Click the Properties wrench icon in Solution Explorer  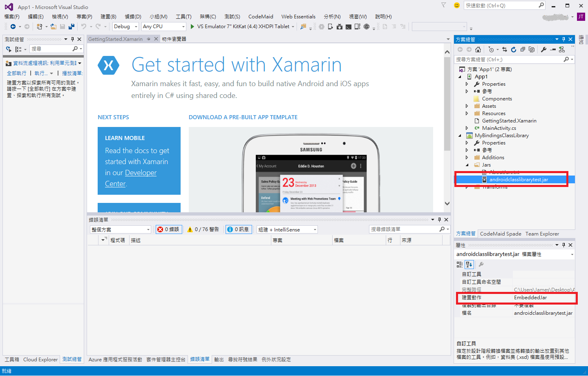point(543,49)
